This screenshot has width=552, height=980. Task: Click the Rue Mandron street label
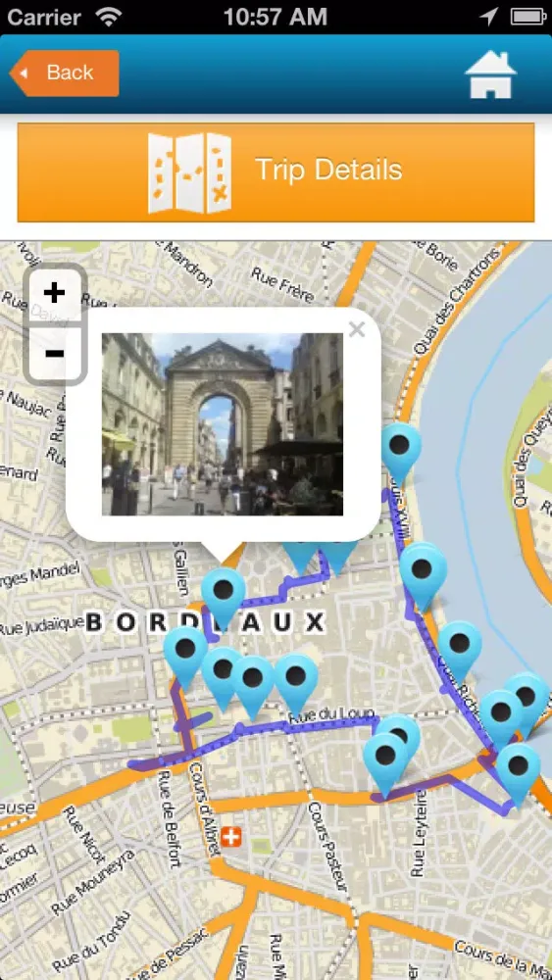(181, 265)
